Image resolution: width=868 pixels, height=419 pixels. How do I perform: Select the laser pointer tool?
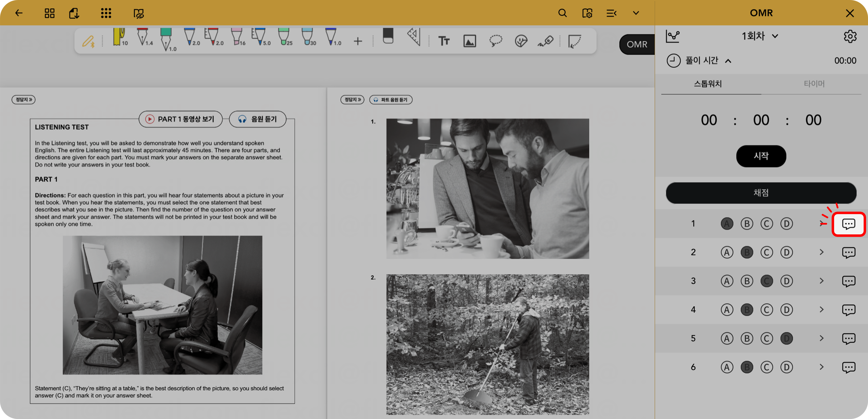pyautogui.click(x=546, y=41)
